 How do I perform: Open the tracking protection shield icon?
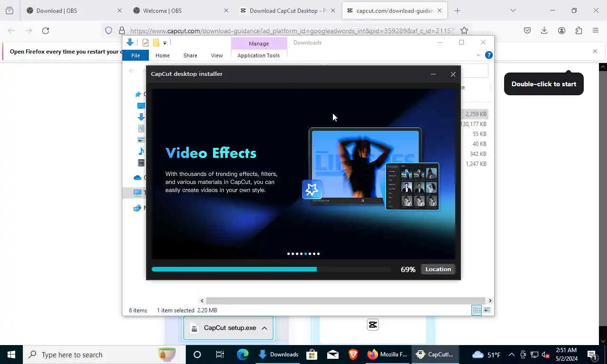click(x=109, y=30)
